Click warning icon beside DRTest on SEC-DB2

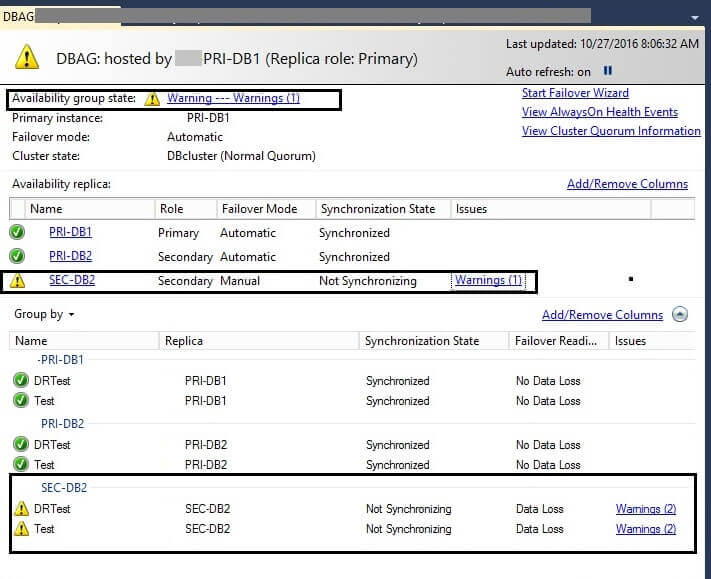tap(20, 509)
